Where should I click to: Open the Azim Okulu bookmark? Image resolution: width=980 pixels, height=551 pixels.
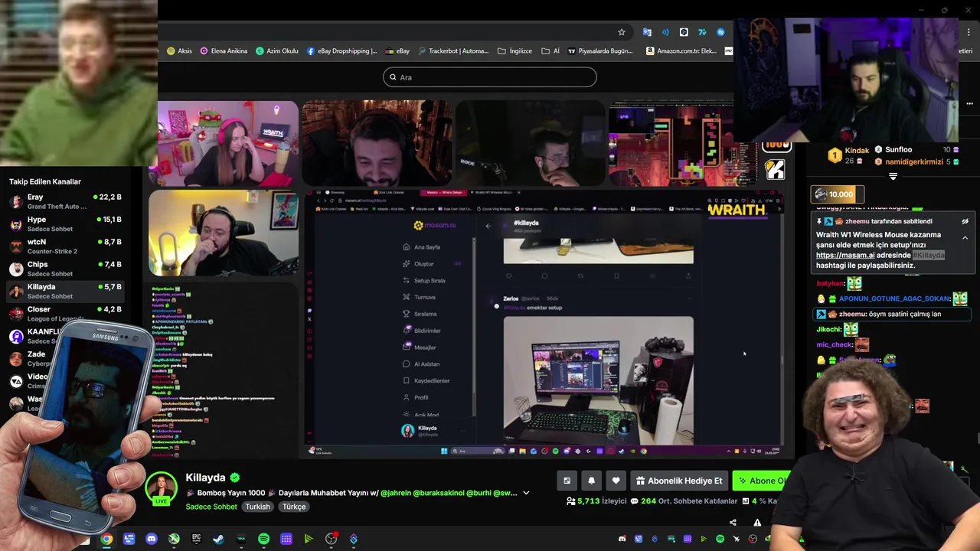point(277,51)
